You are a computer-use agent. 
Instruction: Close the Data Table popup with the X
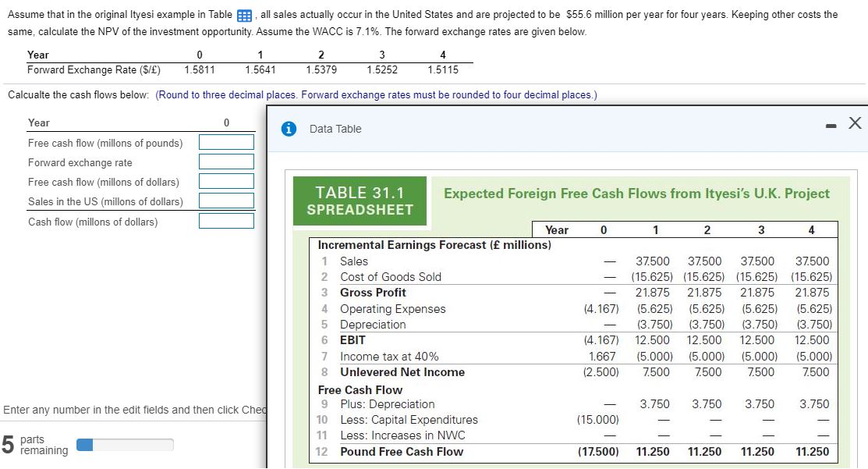click(856, 123)
